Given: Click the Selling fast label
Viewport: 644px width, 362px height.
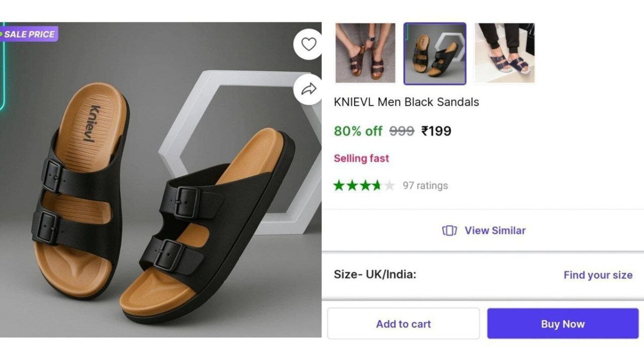Looking at the screenshot, I should coord(361,158).
